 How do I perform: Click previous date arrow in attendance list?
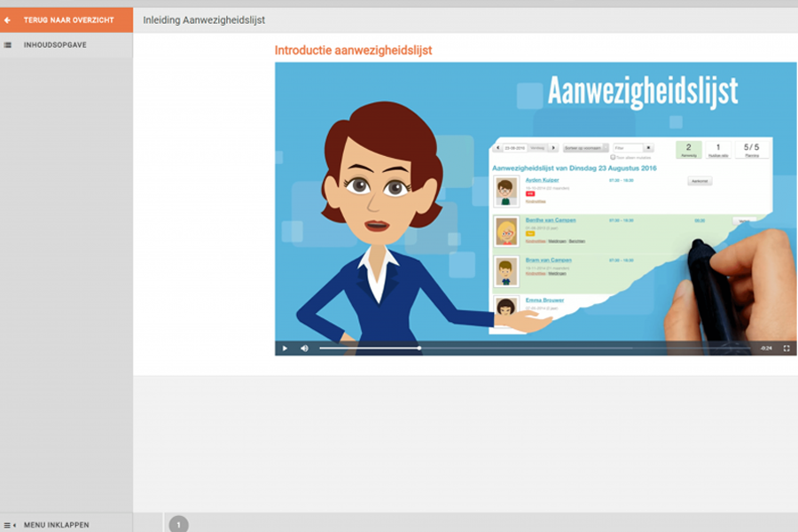(x=497, y=148)
